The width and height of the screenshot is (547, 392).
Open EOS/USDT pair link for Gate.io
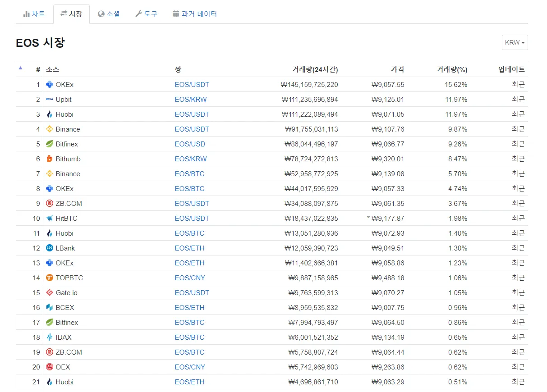coord(192,292)
